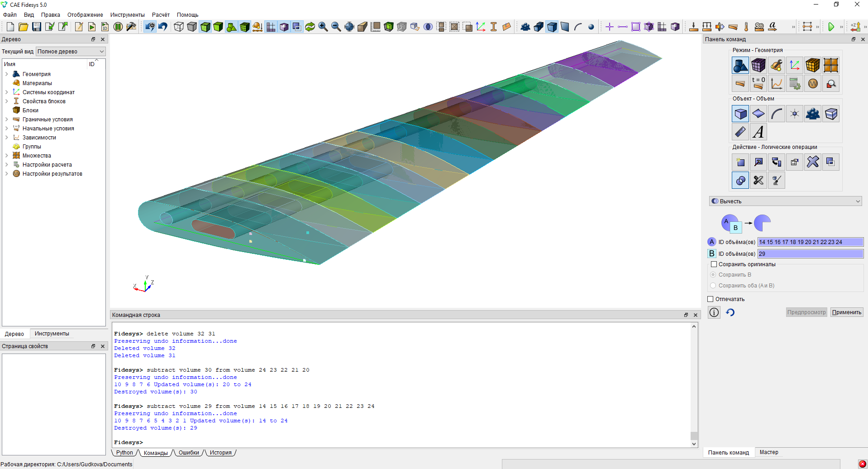Click the green Start calculation play icon
This screenshot has width=868, height=469.
click(x=831, y=27)
